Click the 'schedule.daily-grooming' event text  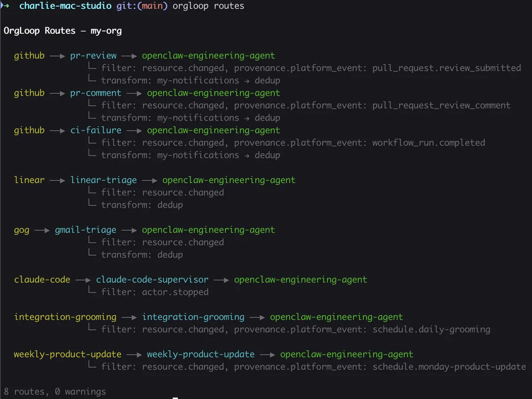coord(431,329)
